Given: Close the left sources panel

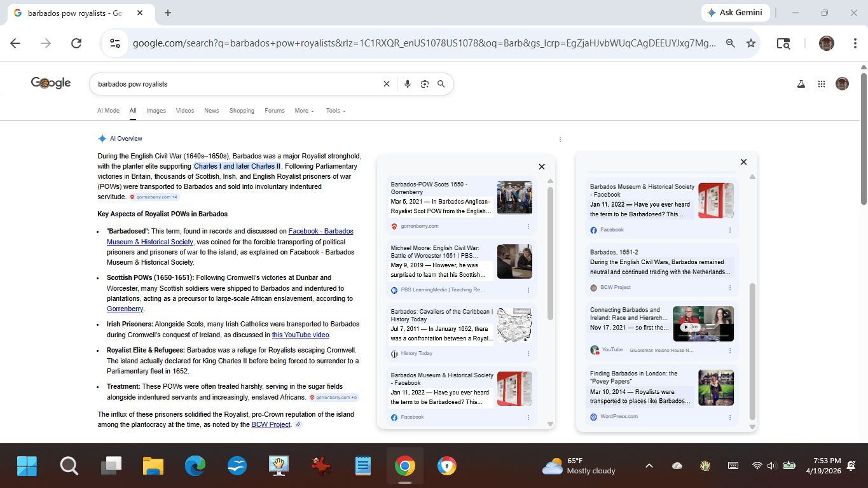Looking at the screenshot, I should (x=542, y=167).
